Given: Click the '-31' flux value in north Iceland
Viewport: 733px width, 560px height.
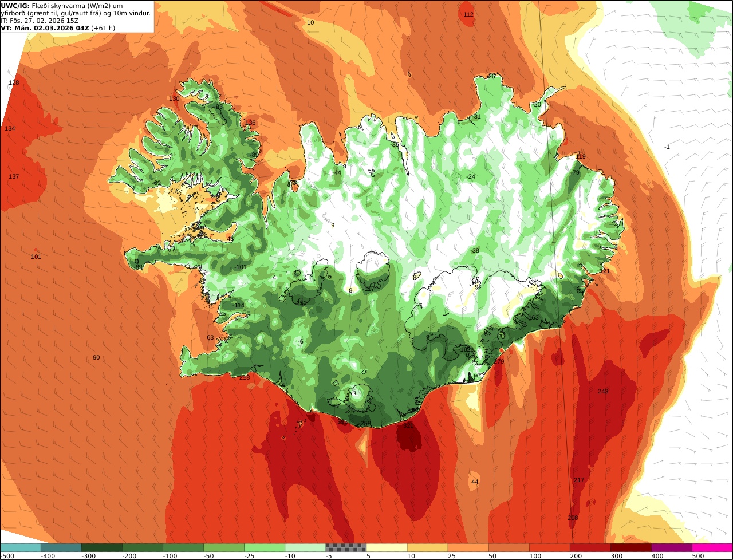Looking at the screenshot, I should (x=476, y=116).
